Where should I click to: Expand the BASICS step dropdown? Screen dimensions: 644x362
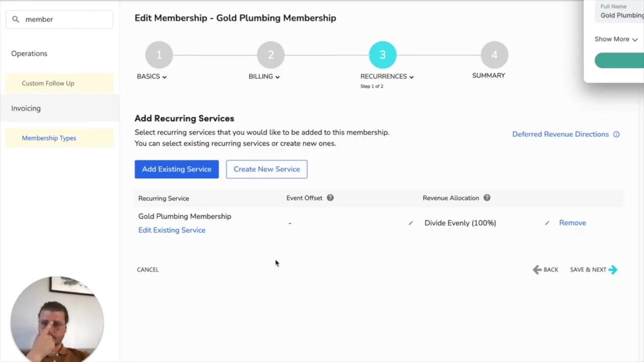coord(152,76)
